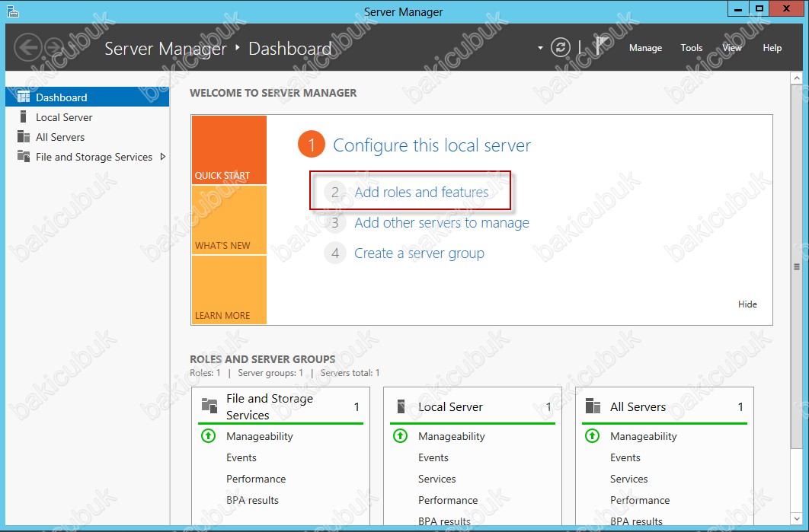
Task: Open the Tools menu
Action: [692, 48]
